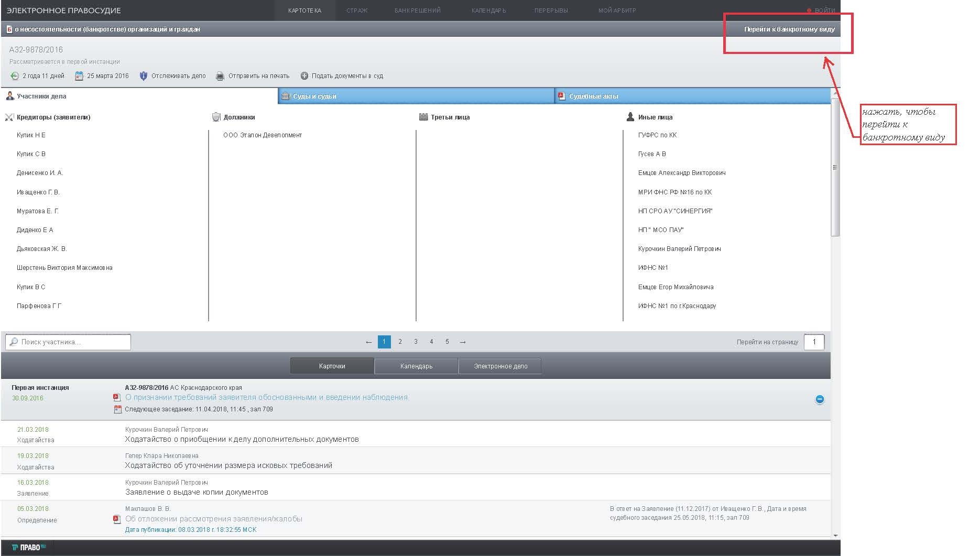Open Календарь in top navigation
This screenshot has width=980, height=556.
[489, 10]
